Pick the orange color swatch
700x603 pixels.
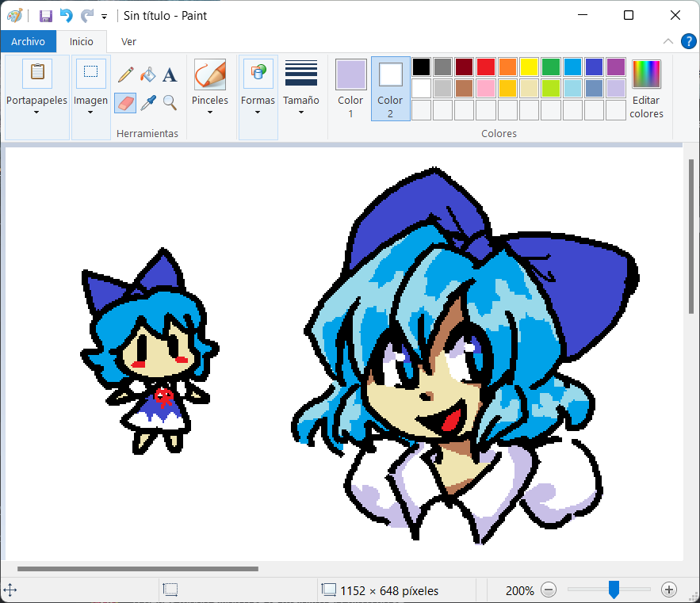507,67
